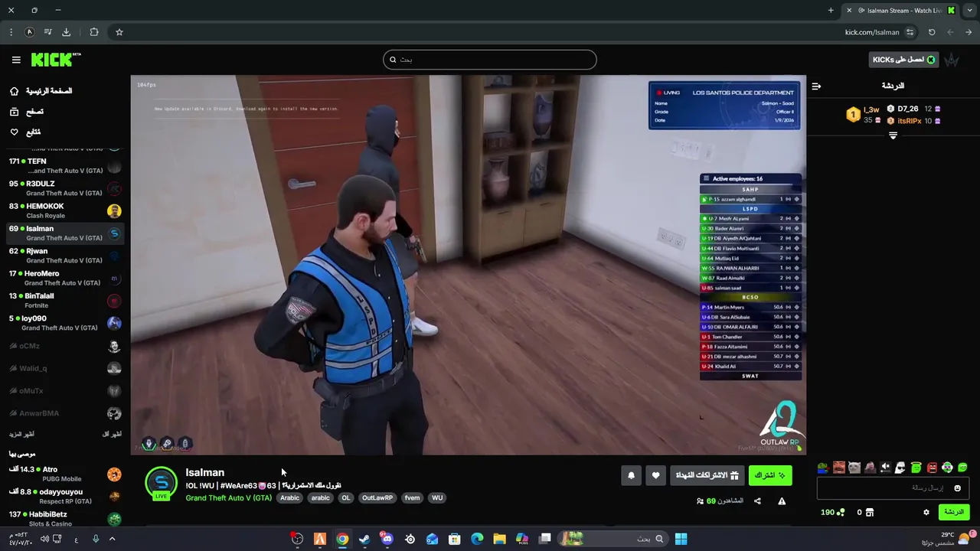Select the OL tag

point(345,498)
